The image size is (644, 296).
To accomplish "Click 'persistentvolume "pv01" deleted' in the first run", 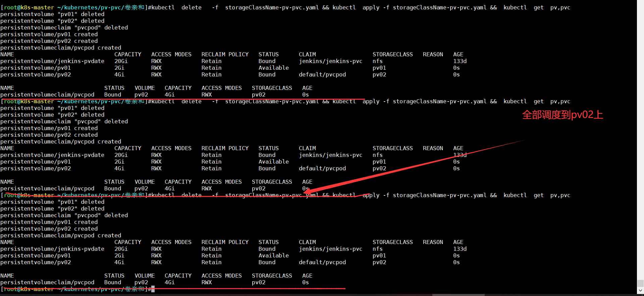I will (52, 14).
